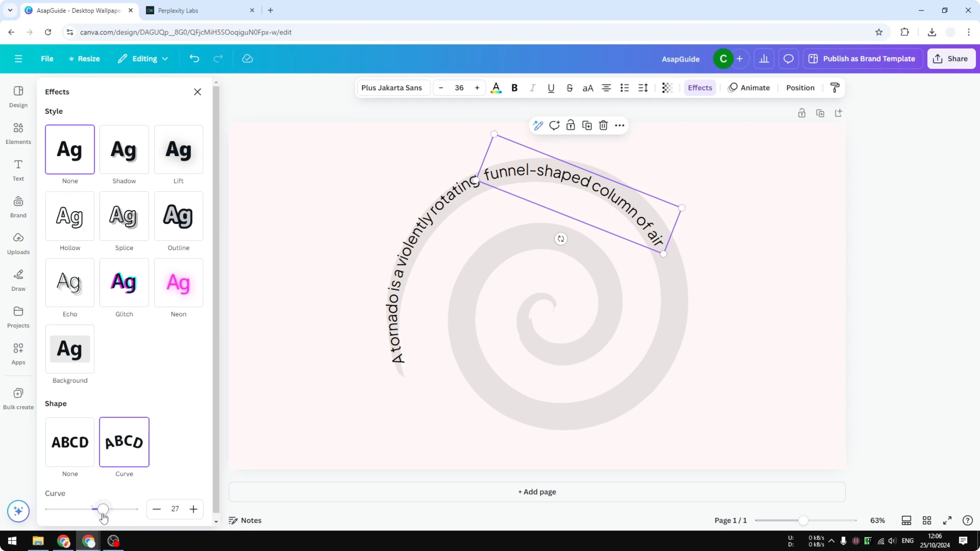
Task: Delete the selected text element
Action: click(603, 125)
